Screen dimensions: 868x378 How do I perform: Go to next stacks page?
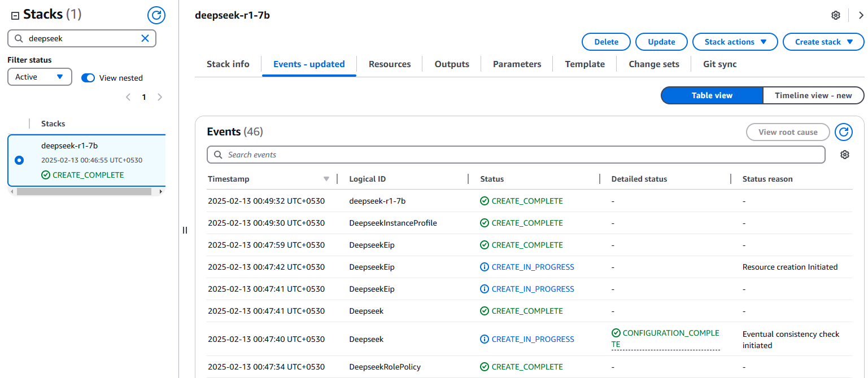[x=160, y=97]
